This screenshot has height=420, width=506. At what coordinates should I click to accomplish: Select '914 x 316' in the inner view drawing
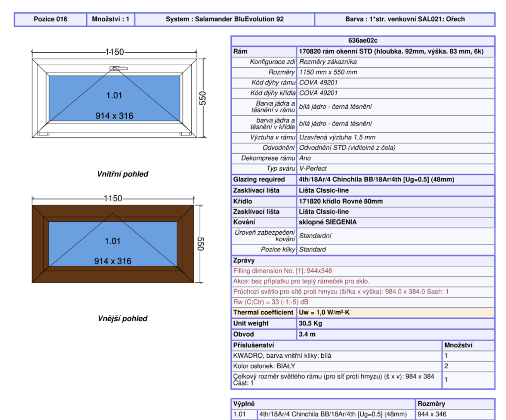pyautogui.click(x=114, y=116)
